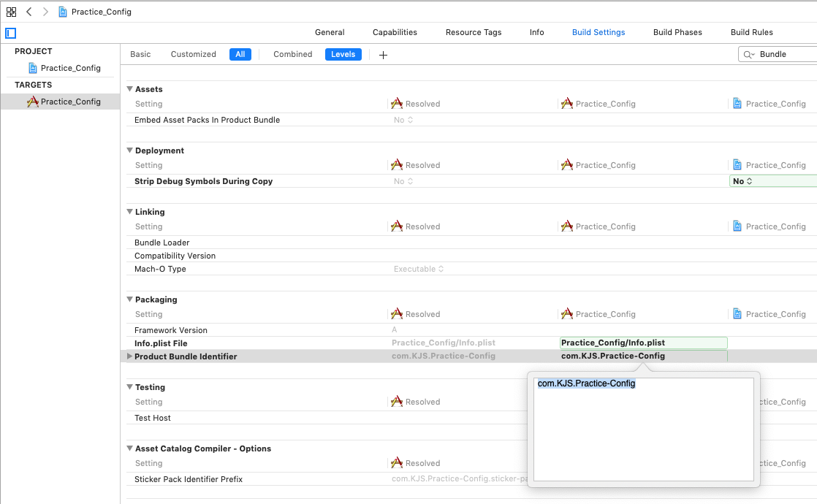Collapse the Testing section
The image size is (817, 504).
[x=130, y=387]
